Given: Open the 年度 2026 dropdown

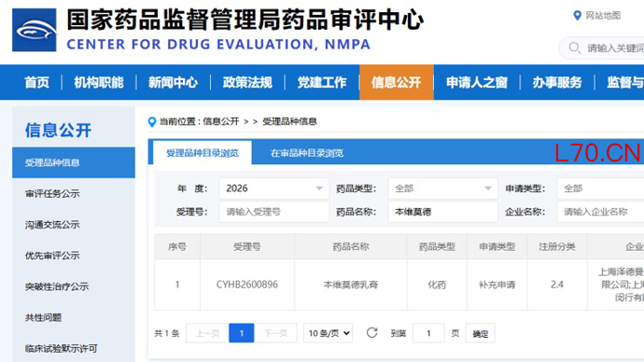Looking at the screenshot, I should click(x=274, y=188).
